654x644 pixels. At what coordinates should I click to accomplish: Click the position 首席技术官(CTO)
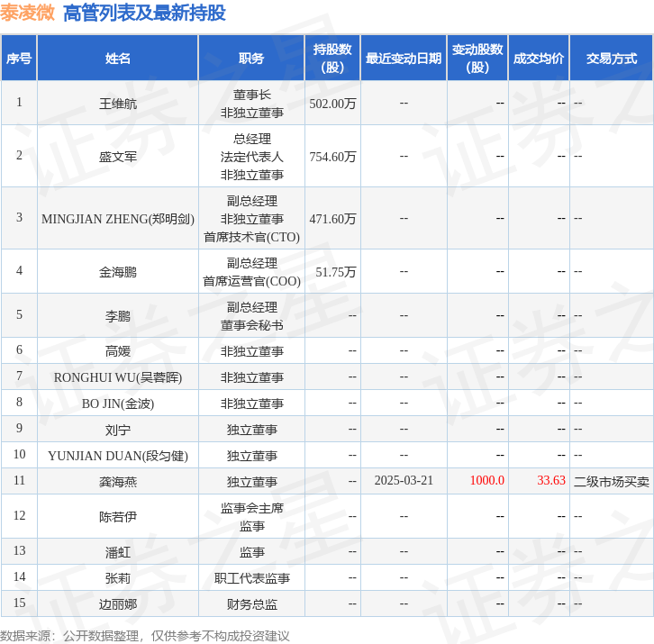point(252,237)
